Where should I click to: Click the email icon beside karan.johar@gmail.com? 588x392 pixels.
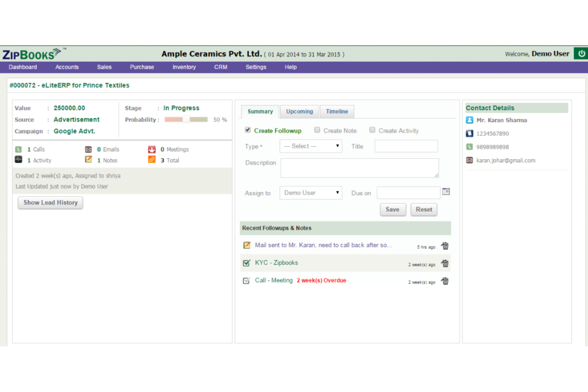470,160
